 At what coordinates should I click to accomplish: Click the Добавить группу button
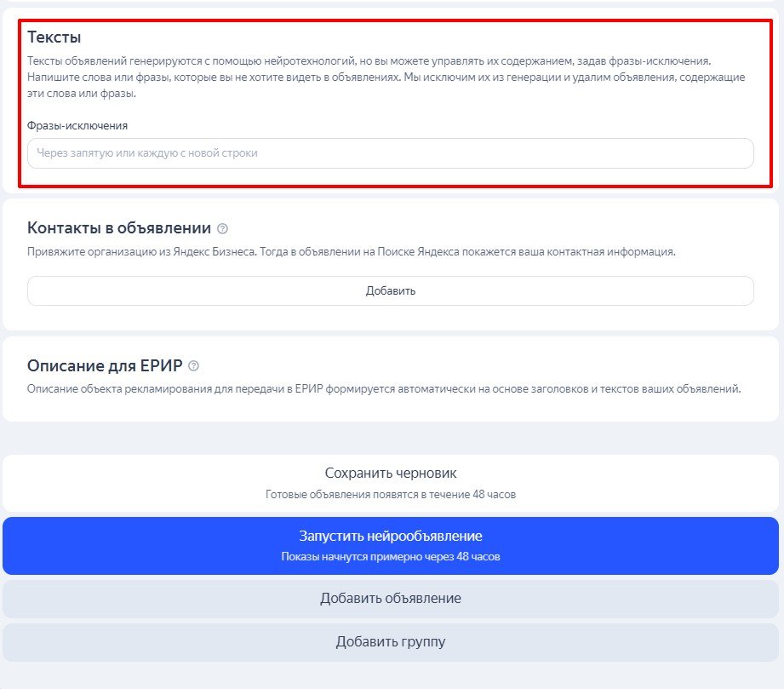(x=391, y=642)
